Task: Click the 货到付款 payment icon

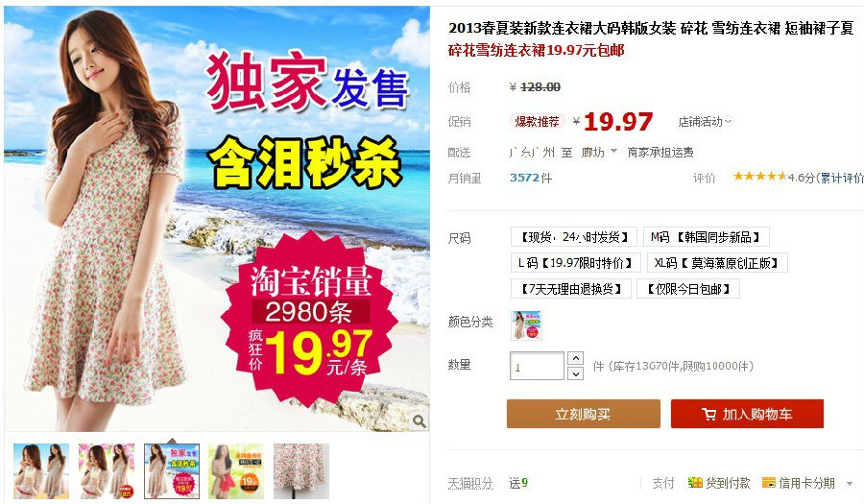Action: pos(695,483)
